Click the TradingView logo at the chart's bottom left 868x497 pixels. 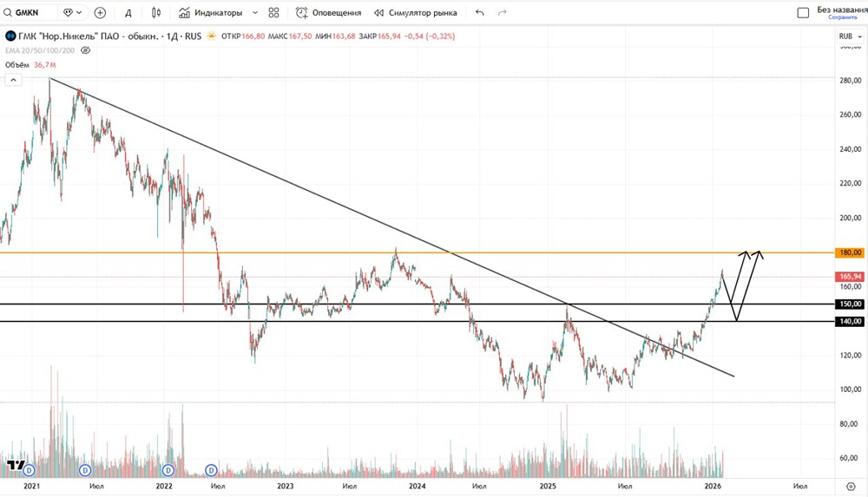point(15,465)
